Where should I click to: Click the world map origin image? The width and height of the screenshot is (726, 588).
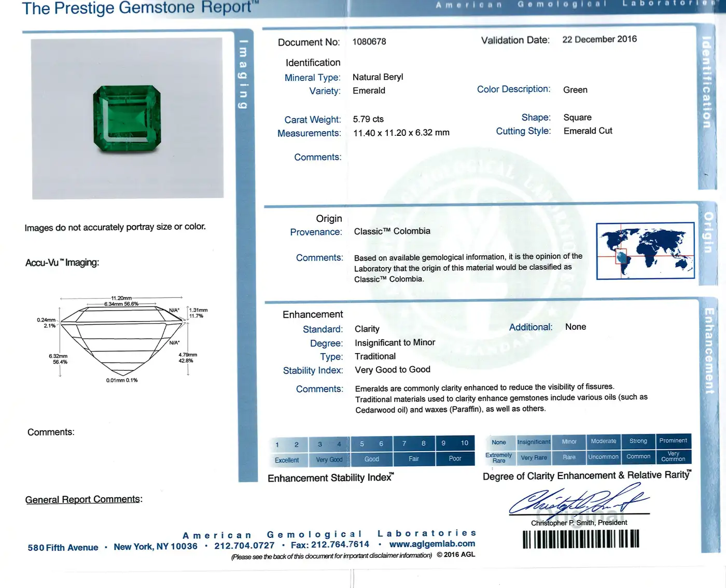coord(645,251)
